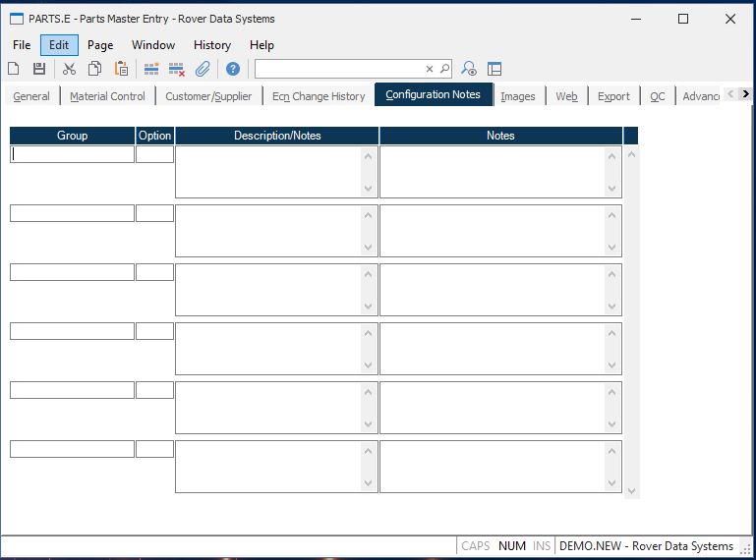The width and height of the screenshot is (756, 560).
Task: Click the New record icon
Action: click(x=14, y=69)
